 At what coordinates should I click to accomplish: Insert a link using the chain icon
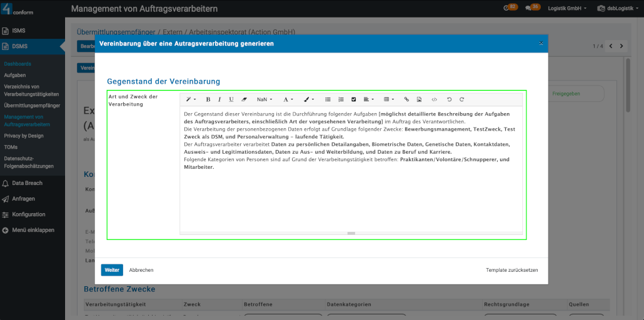coord(406,99)
